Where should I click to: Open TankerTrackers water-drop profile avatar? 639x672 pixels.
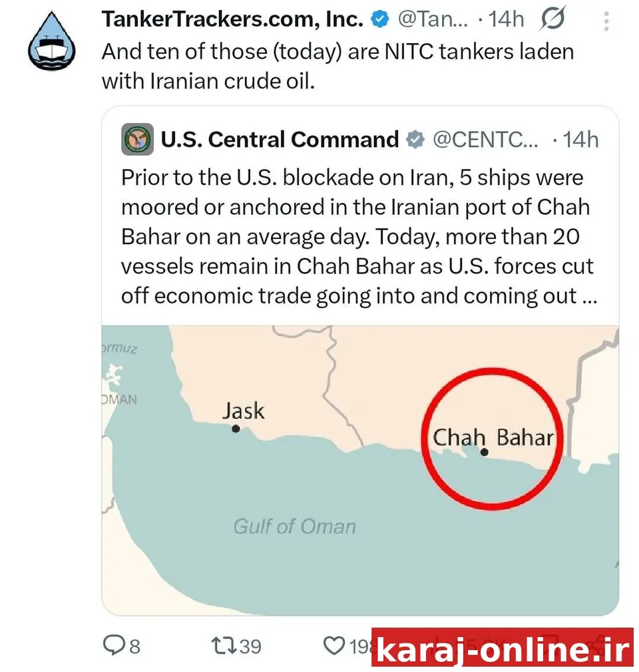(x=51, y=41)
